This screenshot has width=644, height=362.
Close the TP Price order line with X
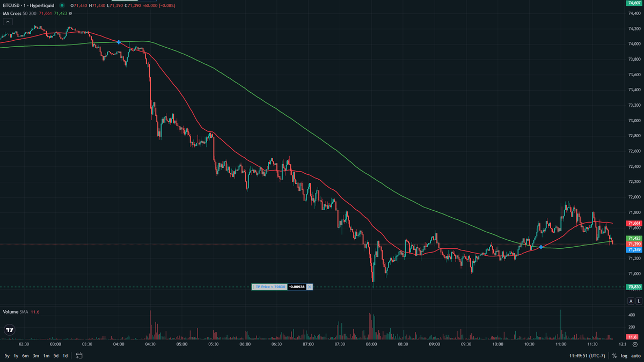[x=309, y=287]
